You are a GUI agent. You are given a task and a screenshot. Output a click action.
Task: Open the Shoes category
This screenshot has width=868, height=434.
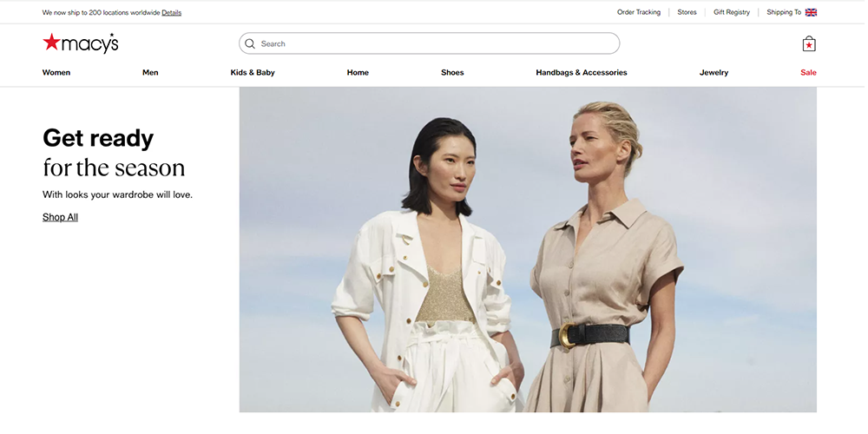(452, 73)
